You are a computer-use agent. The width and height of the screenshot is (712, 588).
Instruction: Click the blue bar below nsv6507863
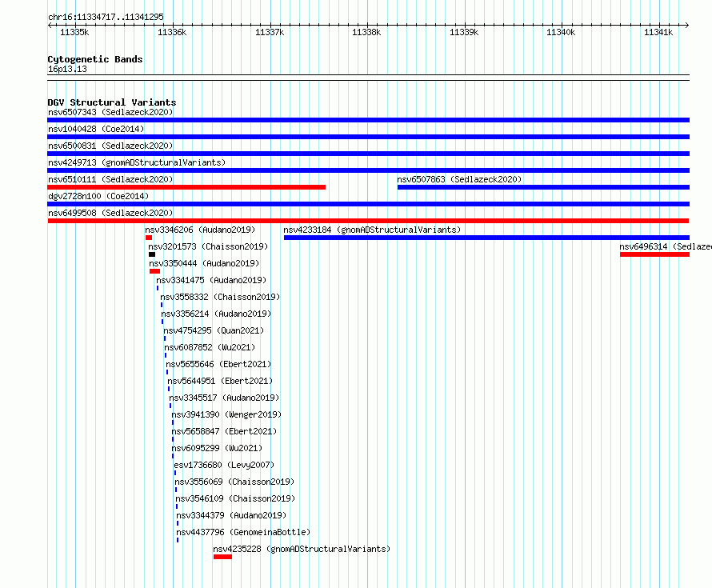[543, 187]
